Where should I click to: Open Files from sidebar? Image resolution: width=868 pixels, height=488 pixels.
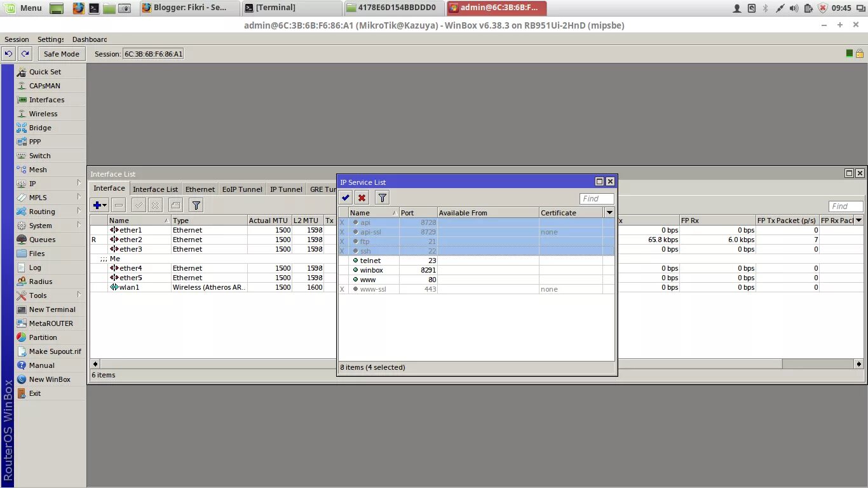point(50,254)
